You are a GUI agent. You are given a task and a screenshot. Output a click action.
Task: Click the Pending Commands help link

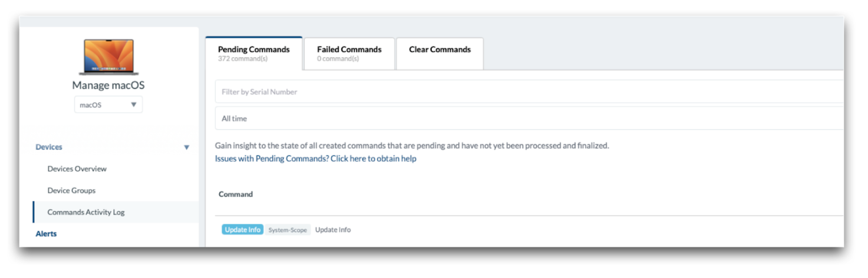coord(315,158)
